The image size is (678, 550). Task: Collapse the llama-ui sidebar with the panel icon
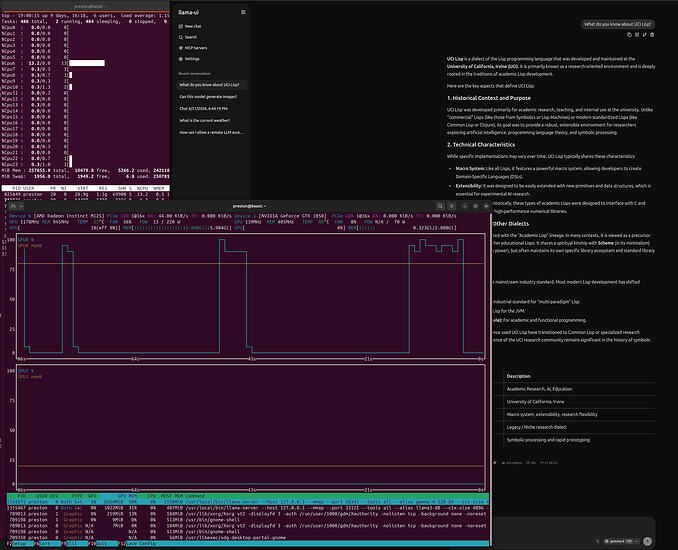pyautogui.click(x=243, y=12)
